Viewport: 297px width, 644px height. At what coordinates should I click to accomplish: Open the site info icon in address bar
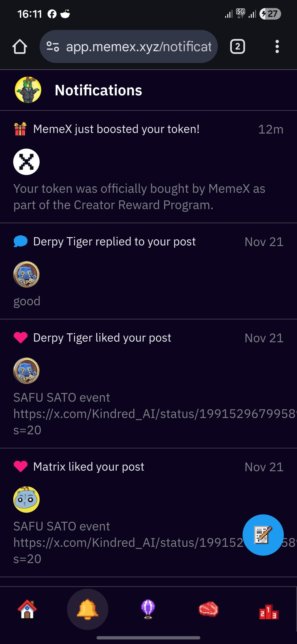click(53, 47)
